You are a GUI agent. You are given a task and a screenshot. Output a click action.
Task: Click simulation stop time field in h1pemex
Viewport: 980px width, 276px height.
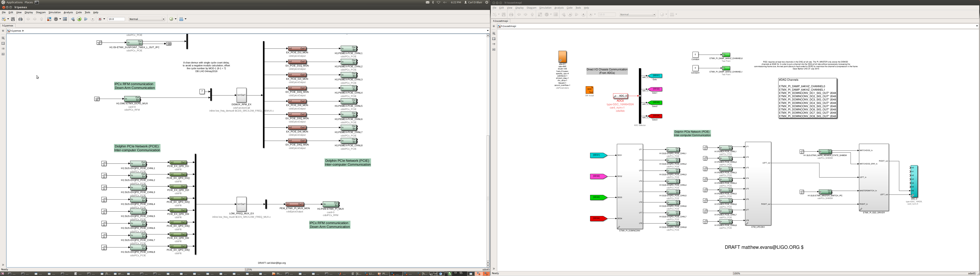[116, 19]
